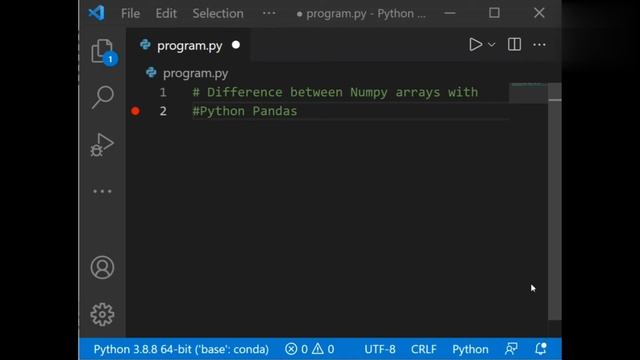The height and width of the screenshot is (360, 640).
Task: Open Manage settings gear icon
Action: [102, 314]
